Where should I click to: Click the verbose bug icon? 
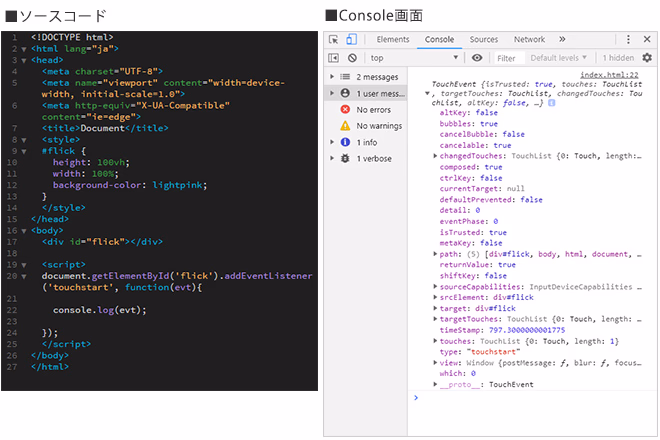click(345, 159)
